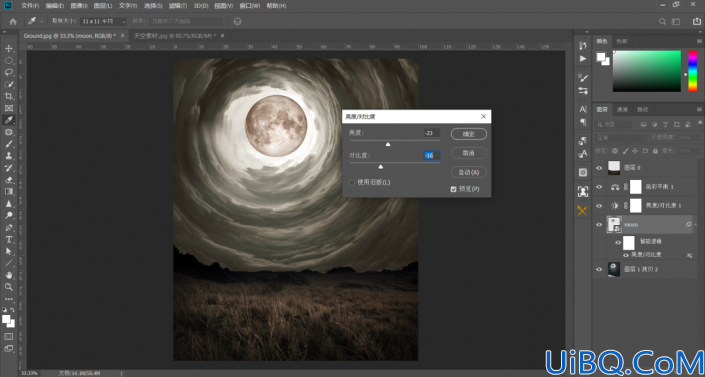Image resolution: width=705 pixels, height=377 pixels.
Task: Select the Move tool
Action: pyautogui.click(x=9, y=49)
